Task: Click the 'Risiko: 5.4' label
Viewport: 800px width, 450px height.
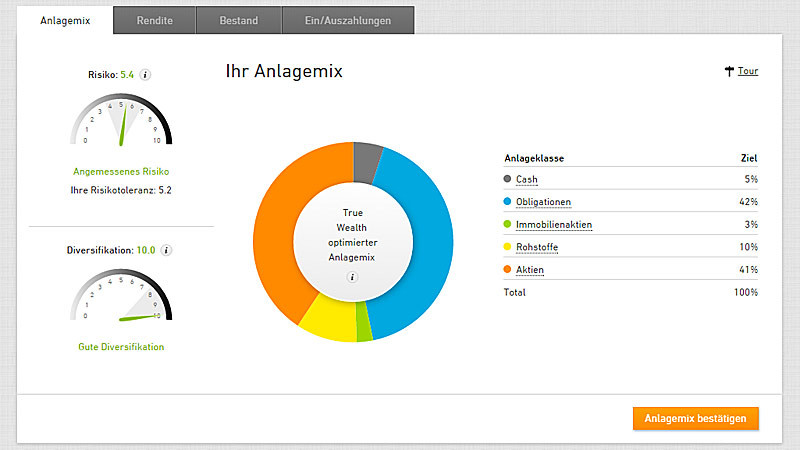Action: pyautogui.click(x=111, y=75)
